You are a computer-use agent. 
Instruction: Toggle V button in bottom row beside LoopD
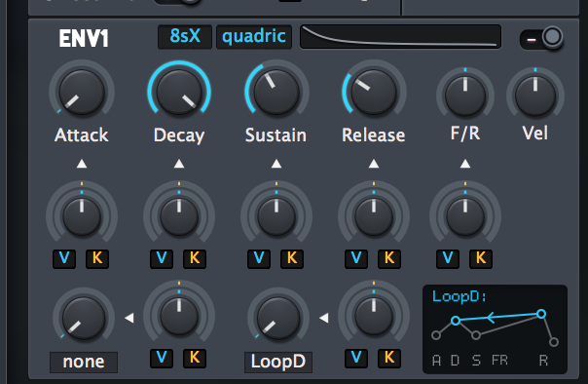(x=356, y=358)
